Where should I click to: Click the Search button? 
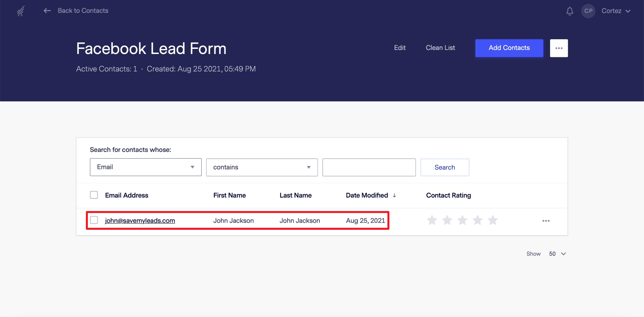click(445, 167)
